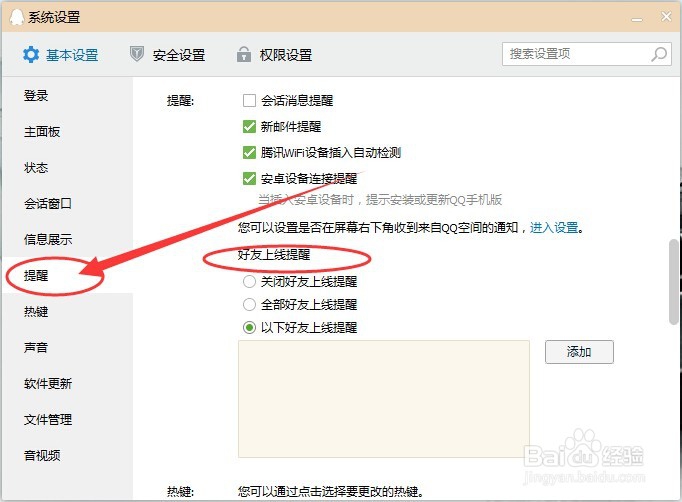
Task: Select 提醒 in the sidebar
Action: (36, 276)
